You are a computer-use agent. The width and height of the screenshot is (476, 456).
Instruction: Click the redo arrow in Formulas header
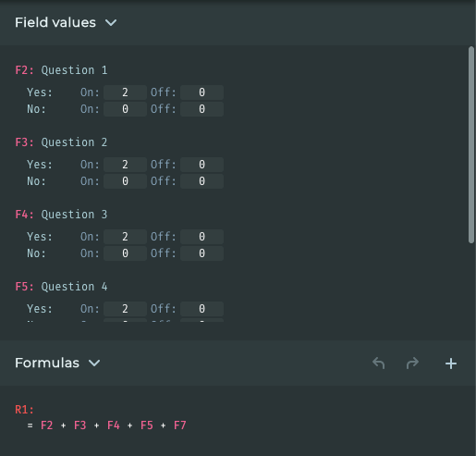coord(412,364)
